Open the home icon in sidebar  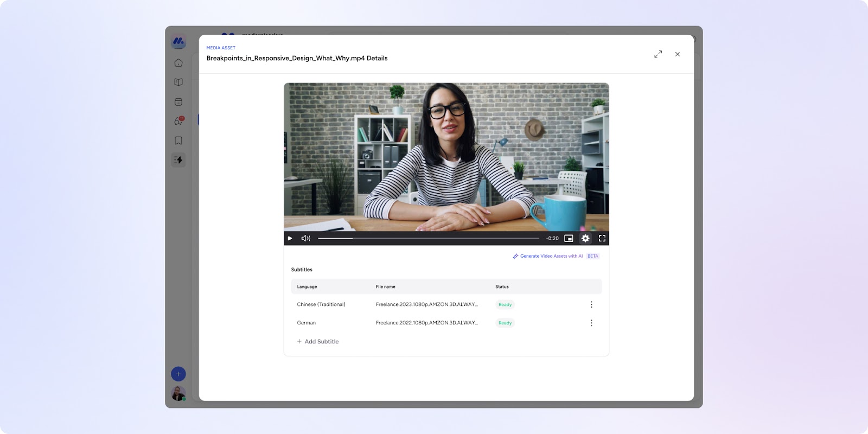click(x=178, y=63)
